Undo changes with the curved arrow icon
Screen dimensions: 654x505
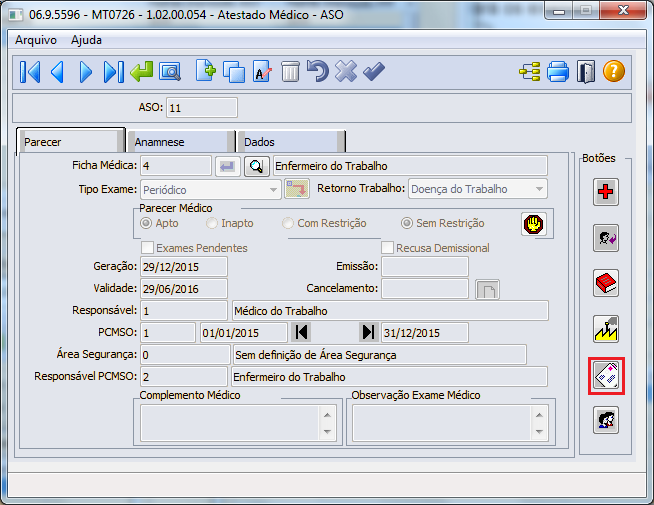click(318, 71)
